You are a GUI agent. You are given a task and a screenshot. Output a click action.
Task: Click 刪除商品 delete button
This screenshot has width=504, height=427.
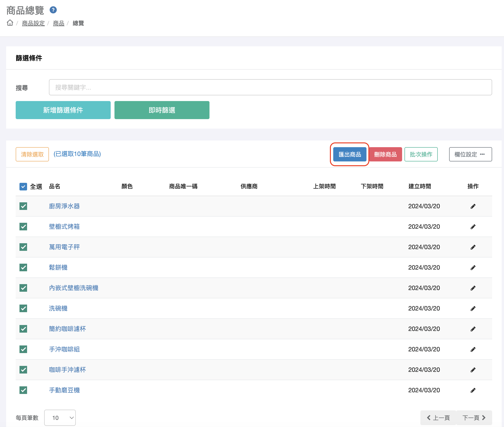[x=385, y=155]
